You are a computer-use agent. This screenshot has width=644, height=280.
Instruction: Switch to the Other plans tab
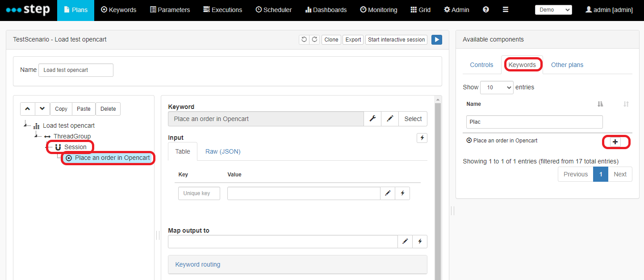pos(567,65)
